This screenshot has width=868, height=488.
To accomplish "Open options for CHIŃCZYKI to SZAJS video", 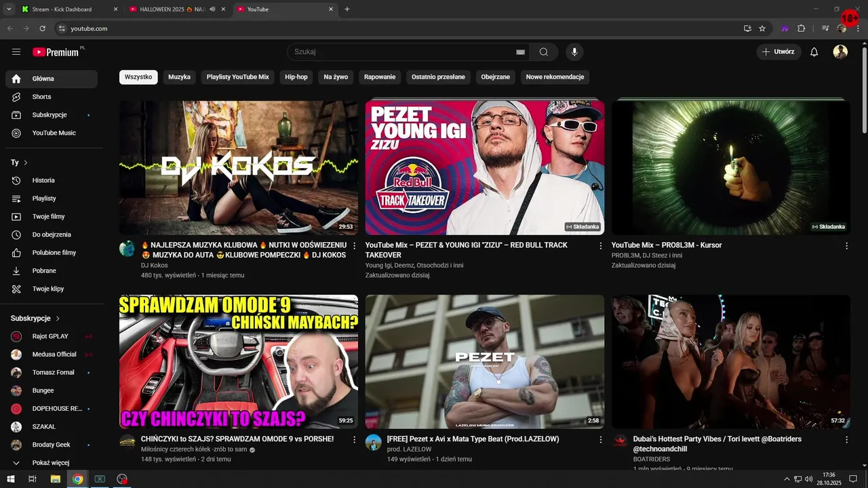I will (354, 440).
